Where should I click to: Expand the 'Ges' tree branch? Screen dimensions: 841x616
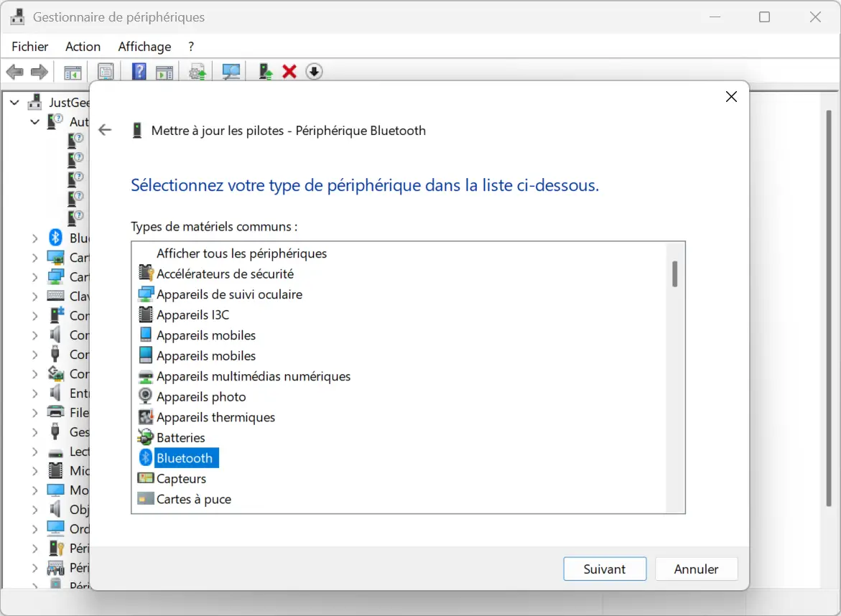point(35,432)
